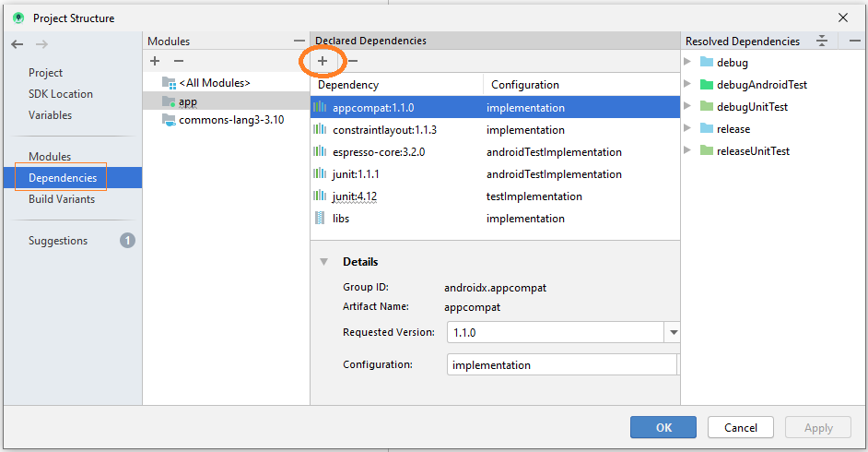Open the Build Variants section
868x452 pixels.
point(62,199)
